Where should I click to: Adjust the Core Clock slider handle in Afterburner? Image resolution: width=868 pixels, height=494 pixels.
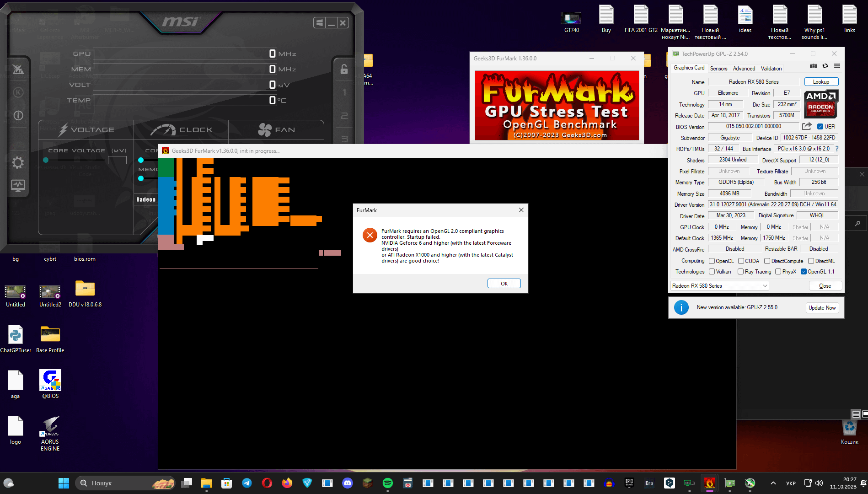pyautogui.click(x=141, y=160)
